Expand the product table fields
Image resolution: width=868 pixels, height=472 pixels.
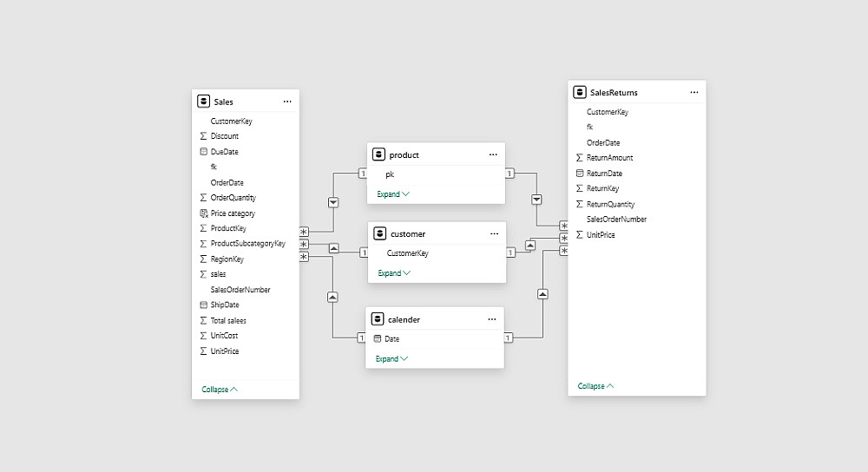click(x=392, y=194)
